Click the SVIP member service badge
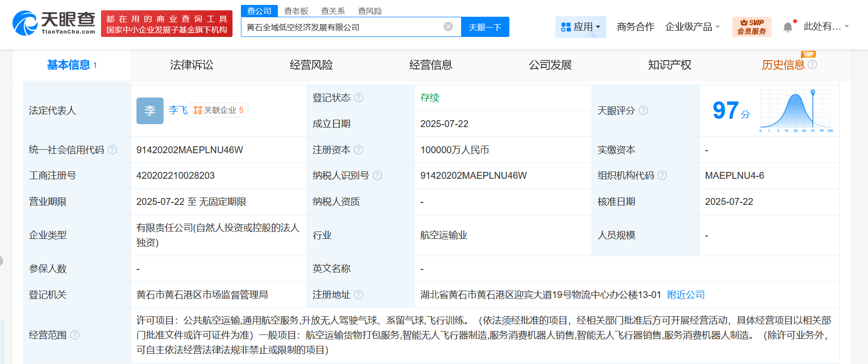Image resolution: width=868 pixels, height=364 pixels. click(751, 27)
